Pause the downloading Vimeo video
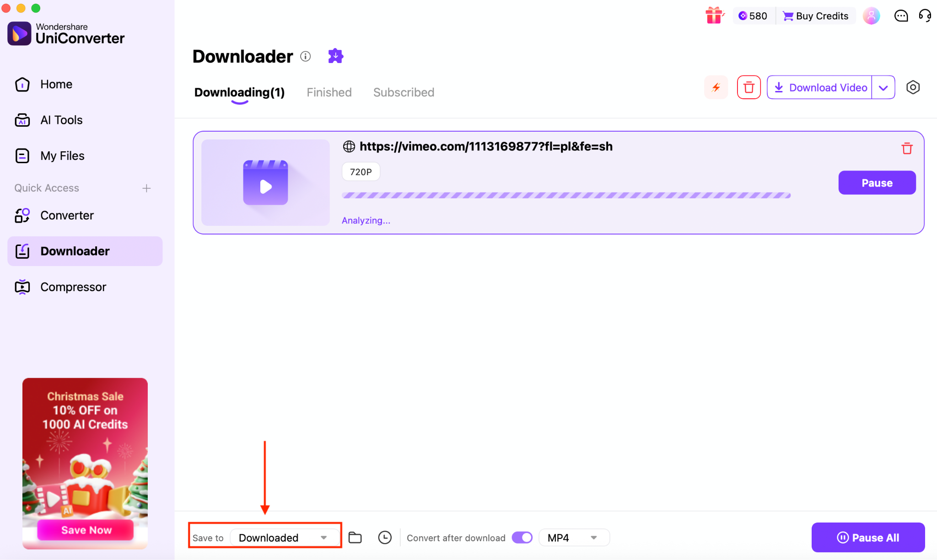 point(876,182)
